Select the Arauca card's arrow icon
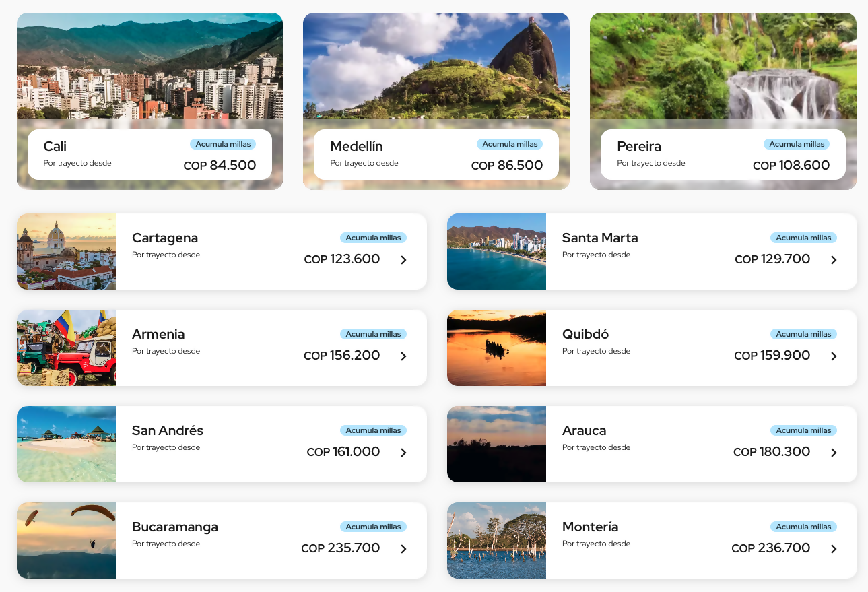Image resolution: width=868 pixels, height=592 pixels. click(834, 453)
